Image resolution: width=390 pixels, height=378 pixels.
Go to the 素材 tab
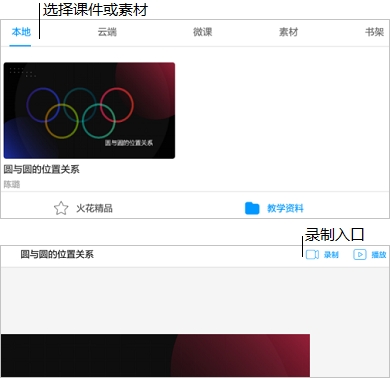[289, 32]
